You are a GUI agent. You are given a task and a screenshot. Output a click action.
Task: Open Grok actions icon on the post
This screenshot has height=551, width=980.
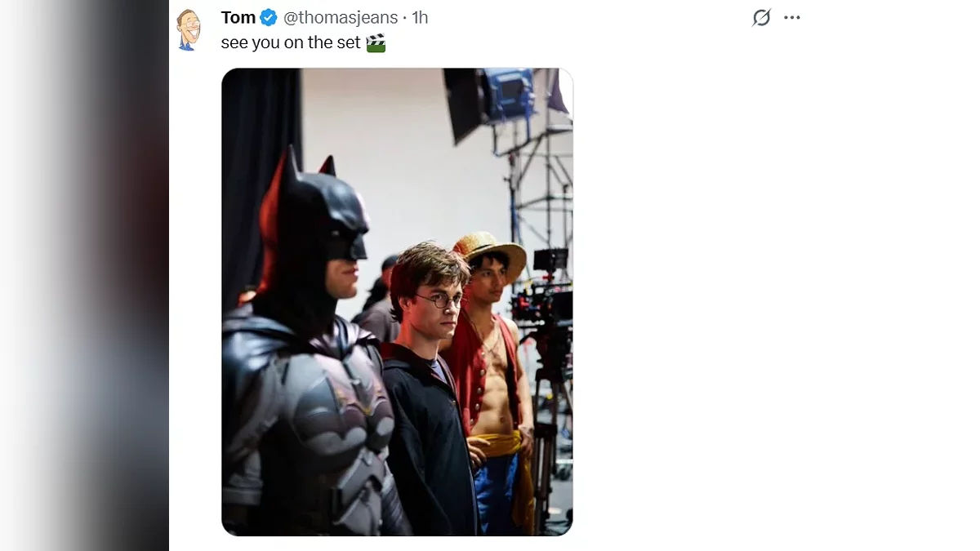pos(761,17)
